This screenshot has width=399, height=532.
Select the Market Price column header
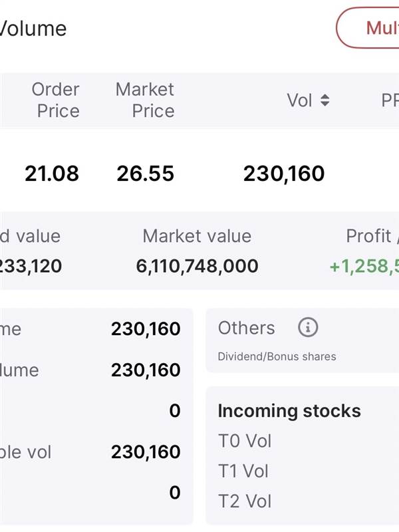[145, 100]
